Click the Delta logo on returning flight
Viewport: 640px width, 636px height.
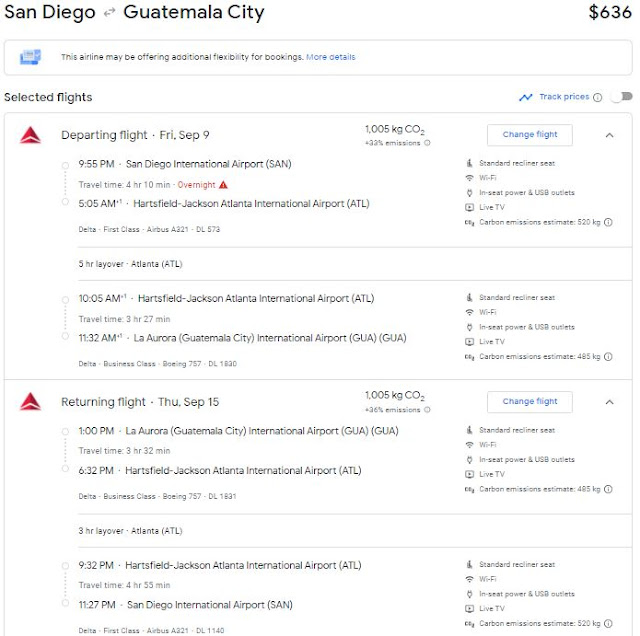(x=29, y=402)
